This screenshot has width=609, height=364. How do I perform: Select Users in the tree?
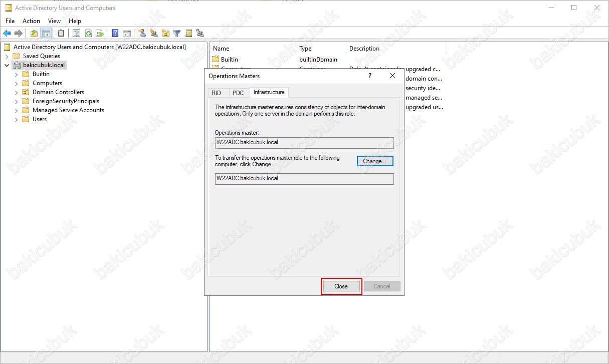pos(40,119)
